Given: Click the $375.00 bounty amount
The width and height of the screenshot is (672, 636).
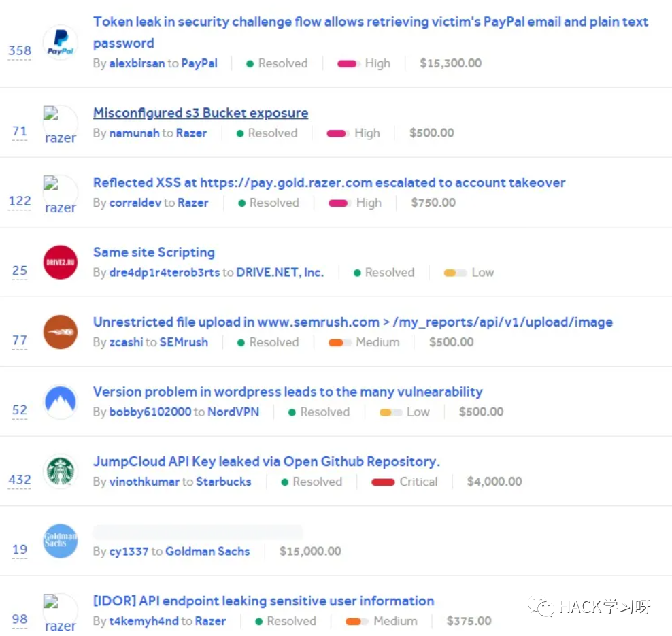Looking at the screenshot, I should [x=469, y=622].
